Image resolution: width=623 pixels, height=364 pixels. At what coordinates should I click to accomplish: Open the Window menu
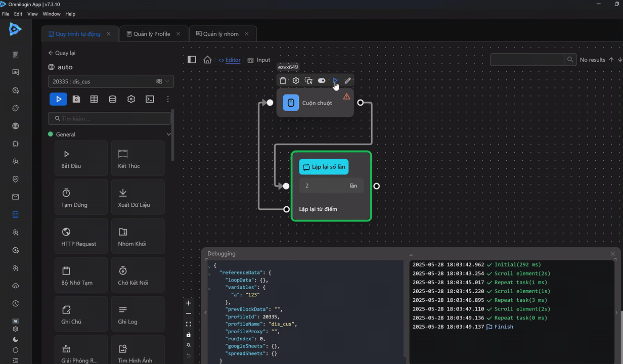(x=52, y=14)
